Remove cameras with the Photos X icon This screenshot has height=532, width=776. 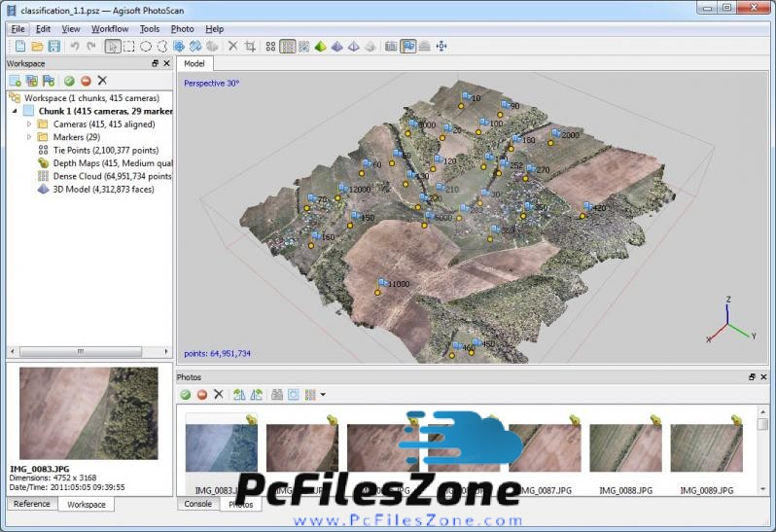pyautogui.click(x=218, y=394)
